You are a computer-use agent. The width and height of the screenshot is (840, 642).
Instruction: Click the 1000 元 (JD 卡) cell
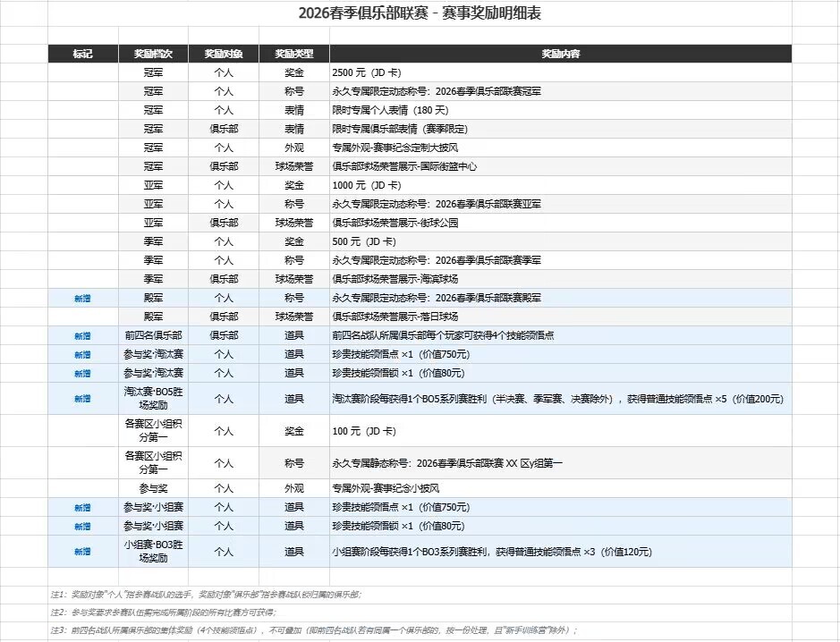(560, 185)
